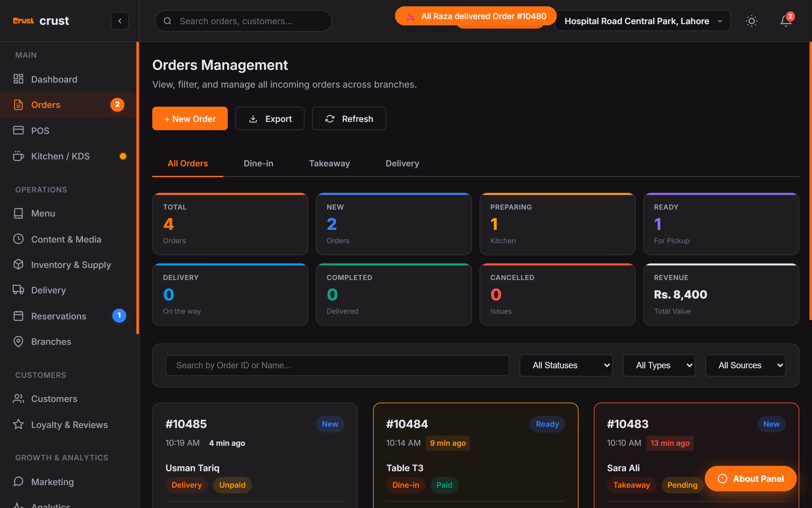Open the All Statuses dropdown
Image resolution: width=812 pixels, height=508 pixels.
(x=566, y=365)
